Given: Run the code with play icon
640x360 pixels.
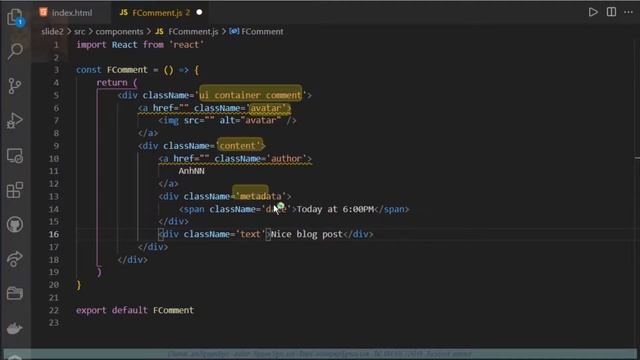Looking at the screenshot, I should click(x=593, y=12).
